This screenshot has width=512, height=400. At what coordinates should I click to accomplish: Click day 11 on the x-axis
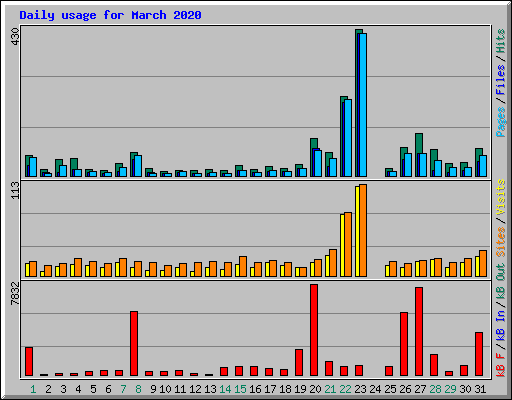click(x=180, y=389)
